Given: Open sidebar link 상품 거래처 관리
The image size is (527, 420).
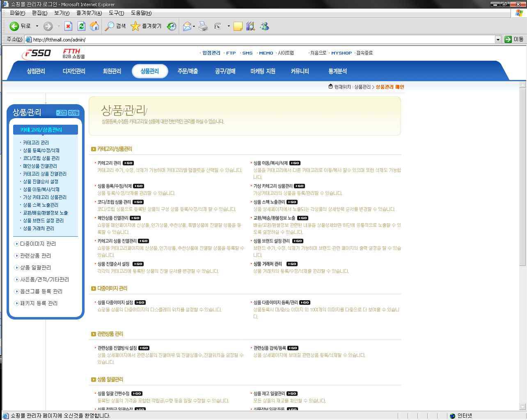Looking at the screenshot, I should (39, 228).
